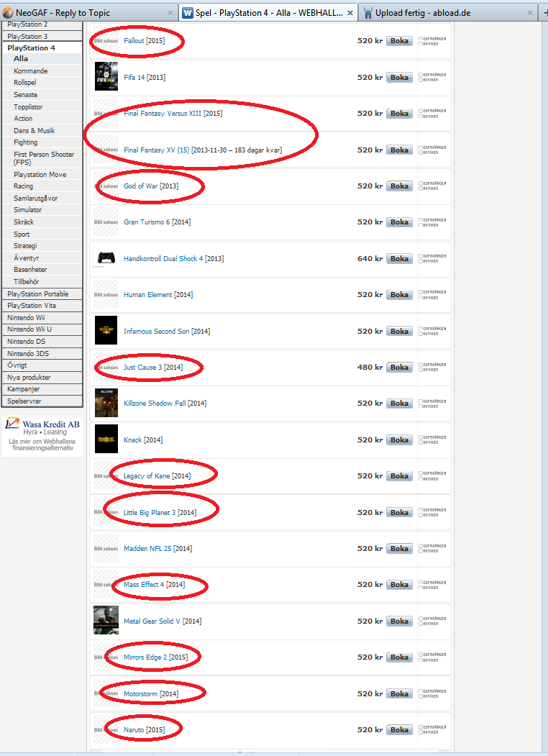Open the Metal Gear Solid V cover image

[106, 620]
